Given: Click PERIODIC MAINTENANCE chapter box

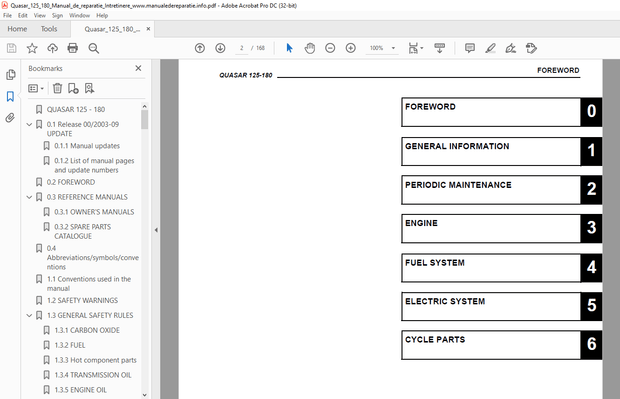Looking at the screenshot, I should 501,190.
